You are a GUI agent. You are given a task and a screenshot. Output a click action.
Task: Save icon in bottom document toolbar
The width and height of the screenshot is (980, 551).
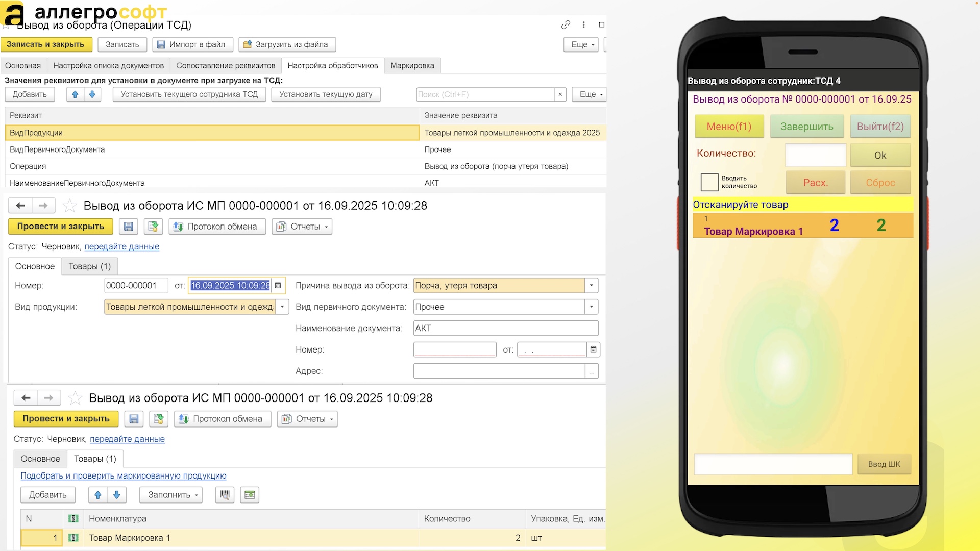click(x=134, y=419)
